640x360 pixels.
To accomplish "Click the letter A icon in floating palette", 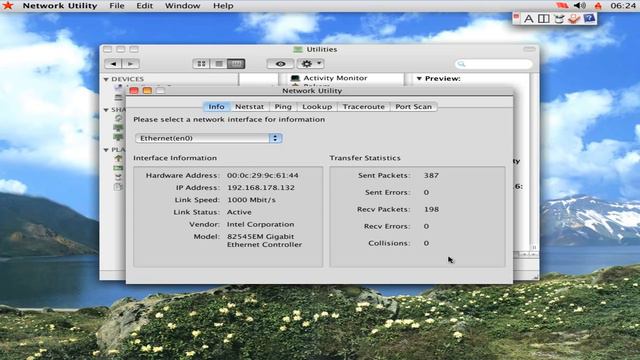I will pyautogui.click(x=529, y=19).
